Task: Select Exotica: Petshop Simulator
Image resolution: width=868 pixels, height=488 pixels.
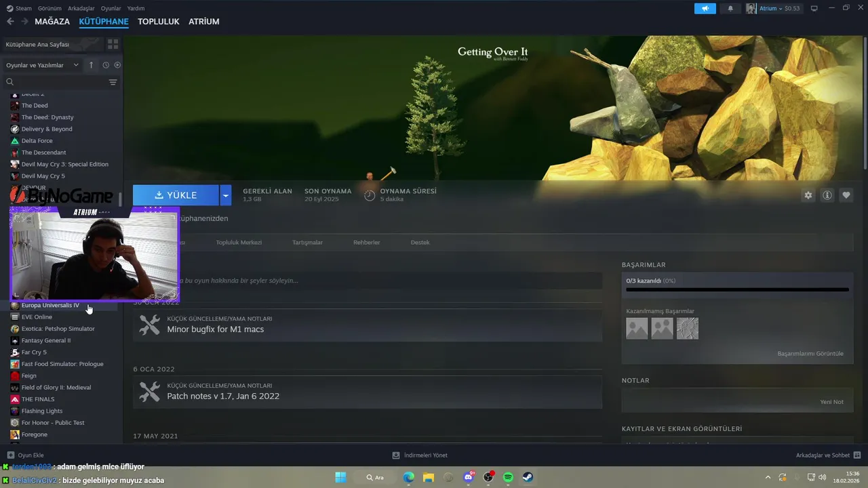Action: (x=58, y=329)
